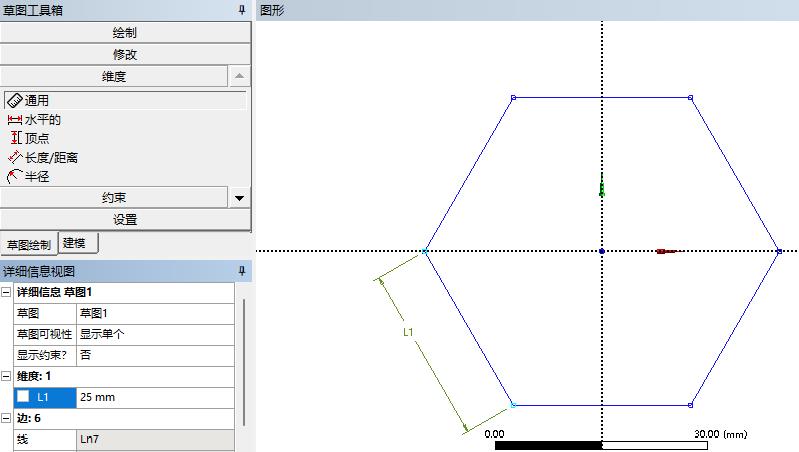Open the 维度 toolbox section
This screenshot has width=799, height=452.
pyautogui.click(x=114, y=76)
